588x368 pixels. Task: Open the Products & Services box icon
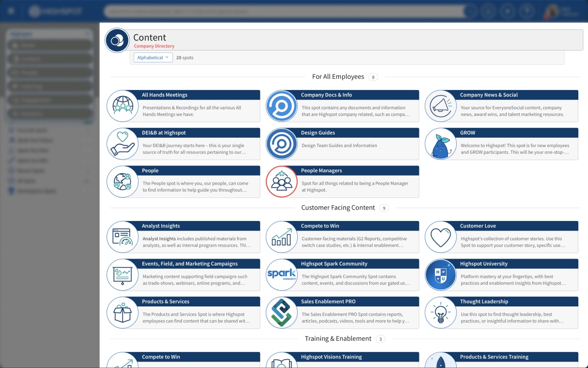[x=123, y=312]
